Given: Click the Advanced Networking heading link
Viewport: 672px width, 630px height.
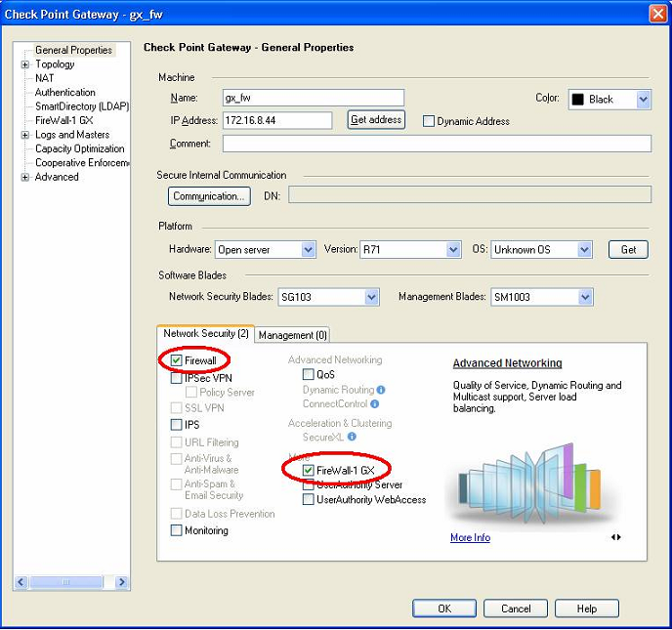Looking at the screenshot, I should click(508, 363).
